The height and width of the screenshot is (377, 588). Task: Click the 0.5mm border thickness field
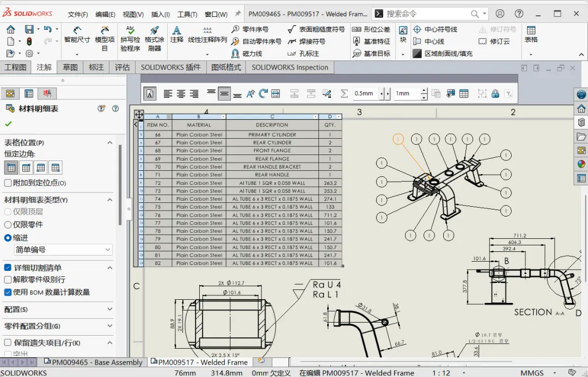point(366,94)
